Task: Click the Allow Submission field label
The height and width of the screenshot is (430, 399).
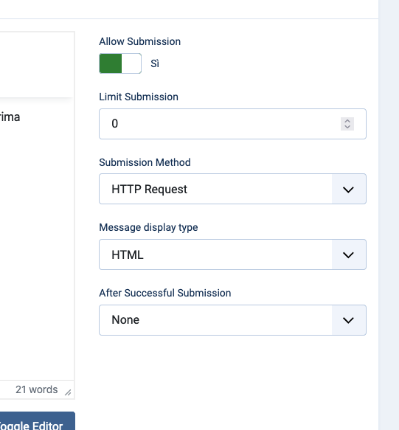Action: point(140,42)
